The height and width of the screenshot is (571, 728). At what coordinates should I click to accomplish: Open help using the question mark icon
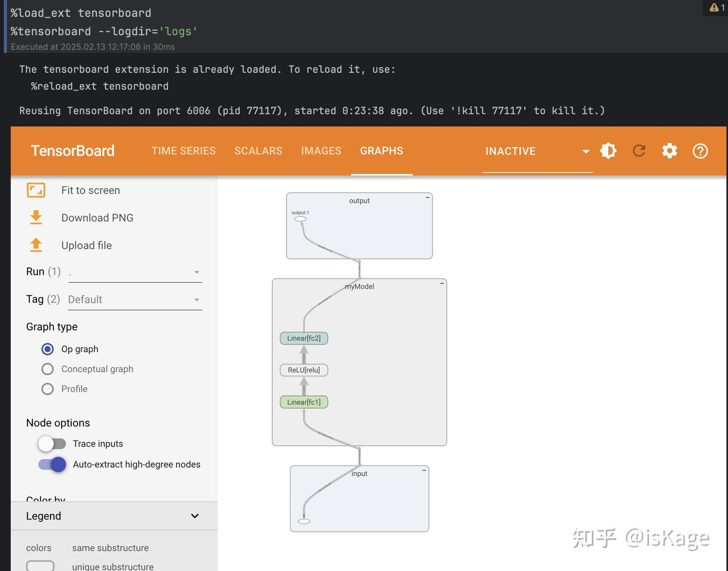click(x=700, y=151)
